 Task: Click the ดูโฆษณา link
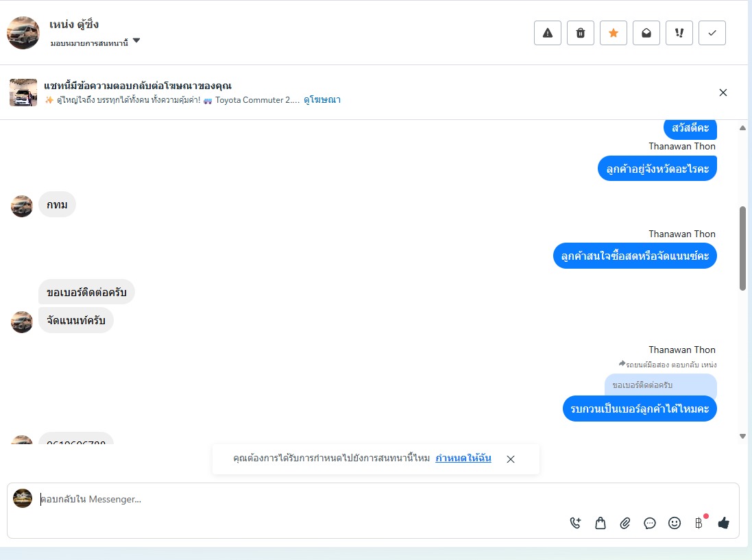coord(322,99)
